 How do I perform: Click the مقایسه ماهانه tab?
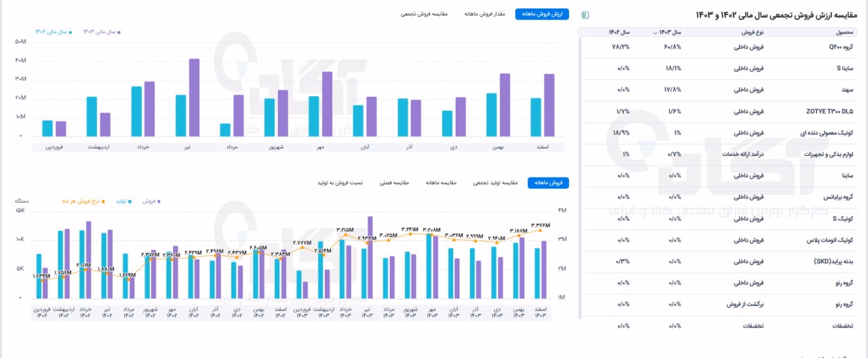441,183
